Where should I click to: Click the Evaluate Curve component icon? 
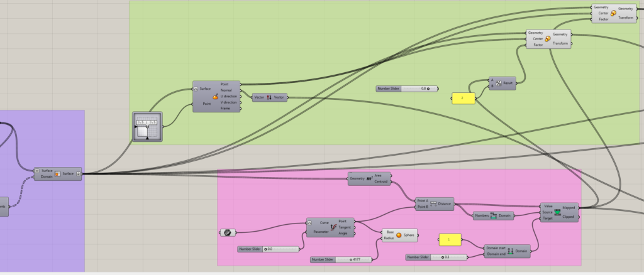(x=334, y=227)
